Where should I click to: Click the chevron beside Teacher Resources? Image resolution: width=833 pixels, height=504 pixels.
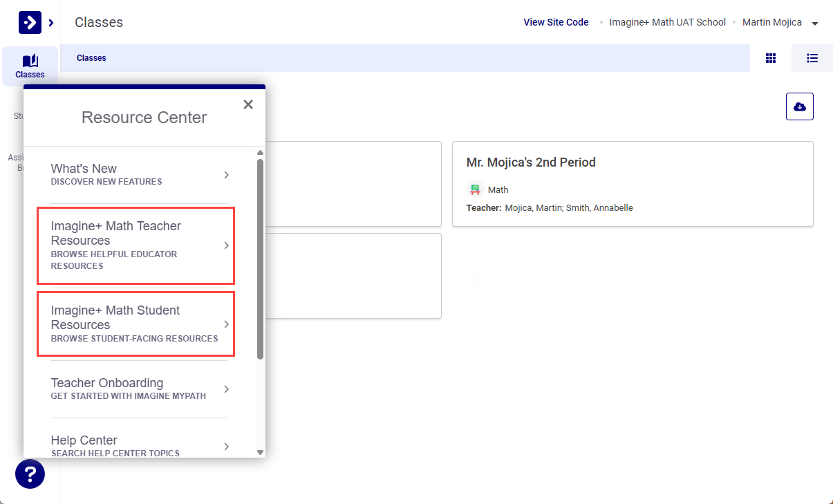pos(226,245)
